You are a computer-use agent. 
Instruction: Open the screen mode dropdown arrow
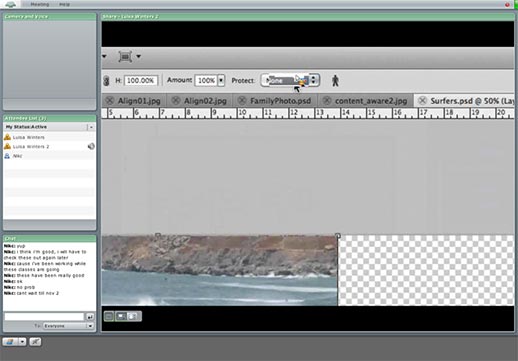(x=139, y=56)
